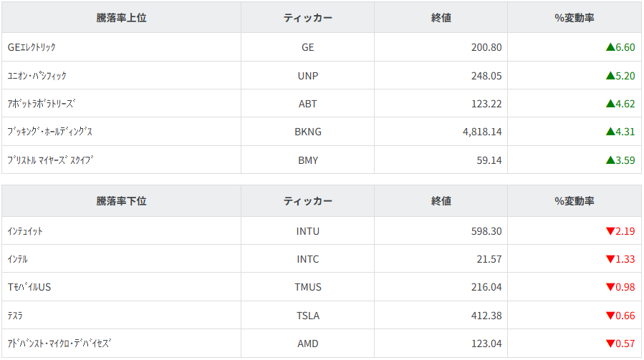Open the GEエレクトリック stock row

coord(32,47)
